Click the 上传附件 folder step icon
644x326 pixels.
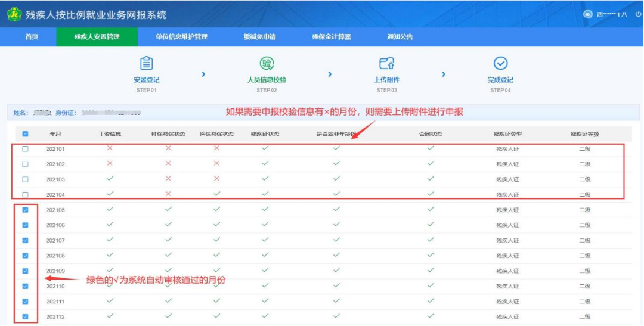[386, 63]
